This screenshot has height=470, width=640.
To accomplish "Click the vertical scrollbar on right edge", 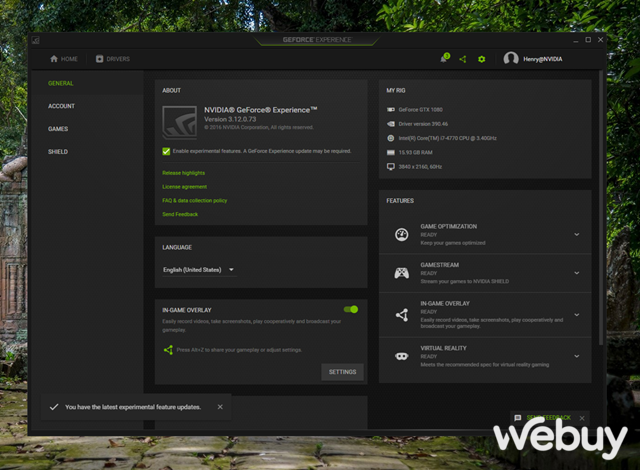I will click(x=601, y=208).
